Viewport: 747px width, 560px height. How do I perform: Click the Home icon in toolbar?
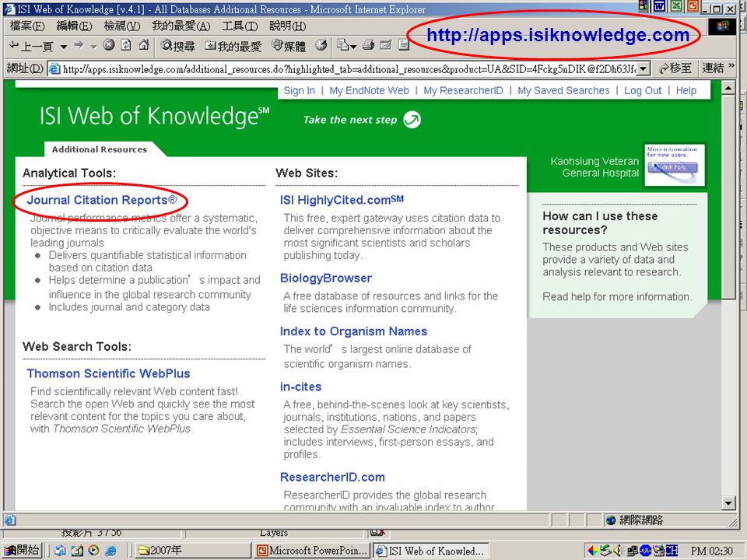coord(143,45)
